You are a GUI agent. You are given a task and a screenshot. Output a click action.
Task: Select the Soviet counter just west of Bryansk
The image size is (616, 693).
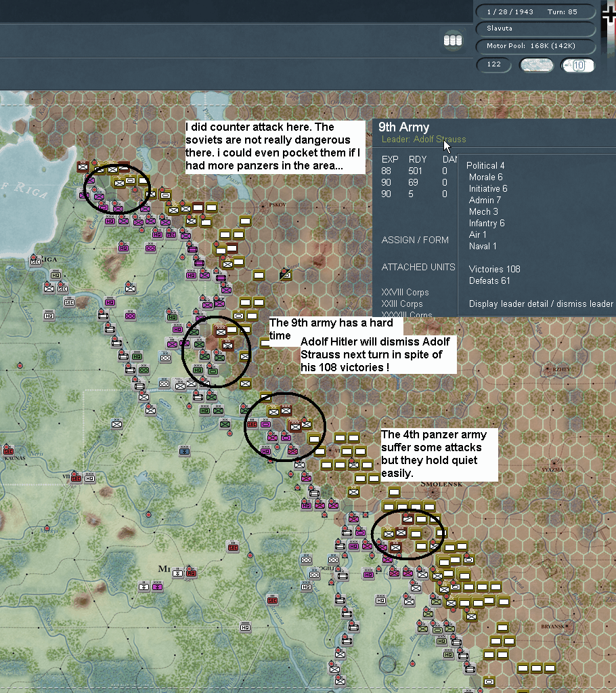[x=502, y=627]
